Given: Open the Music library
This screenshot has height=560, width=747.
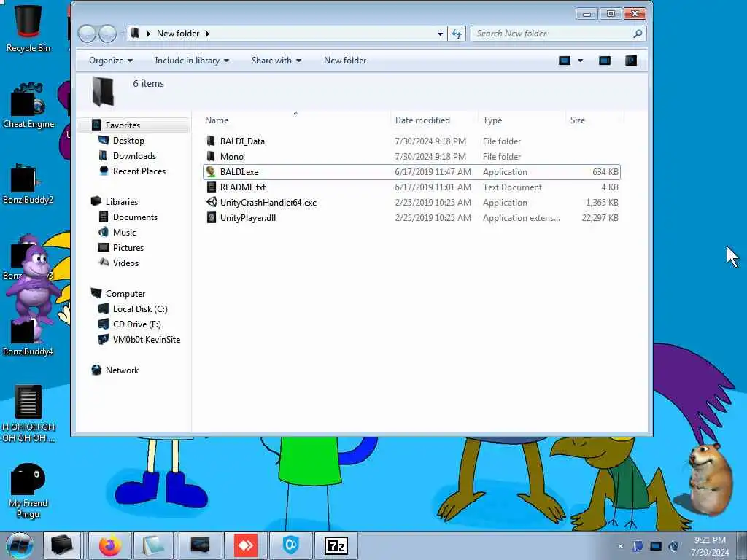Looking at the screenshot, I should [124, 233].
